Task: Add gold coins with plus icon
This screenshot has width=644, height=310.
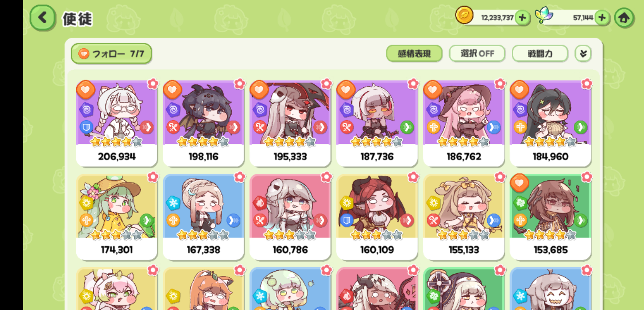Action: pyautogui.click(x=523, y=18)
